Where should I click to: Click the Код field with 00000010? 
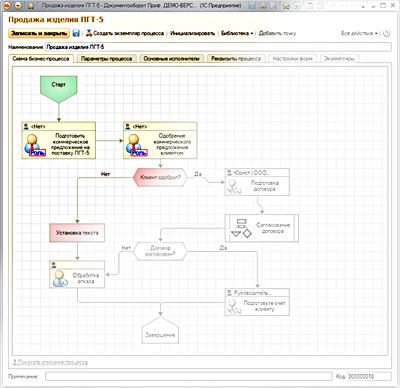(x=369, y=376)
